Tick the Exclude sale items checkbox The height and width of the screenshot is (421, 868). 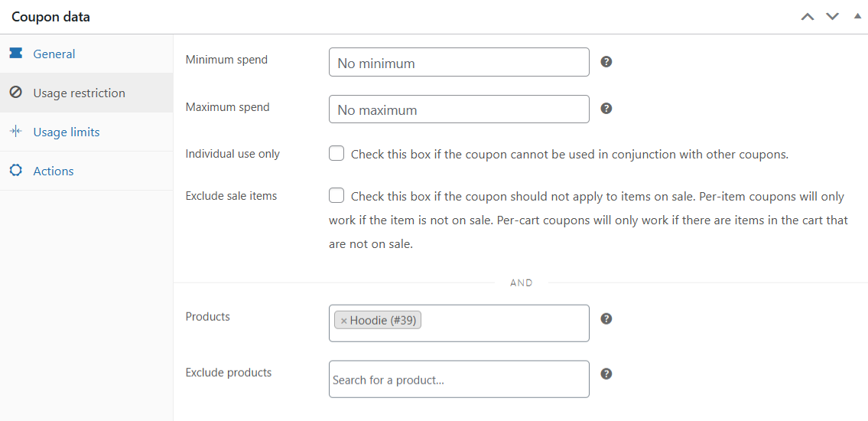(336, 195)
